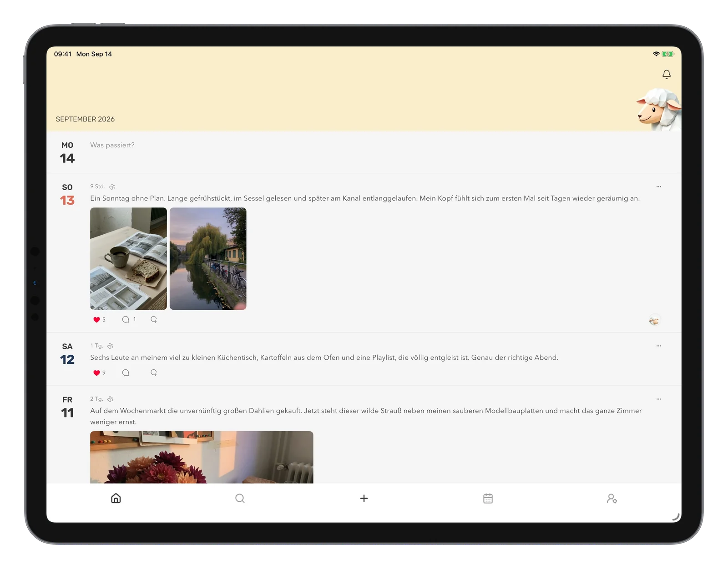Expand the more options menu for Friday 11
This screenshot has height=569, width=728.
[658, 399]
